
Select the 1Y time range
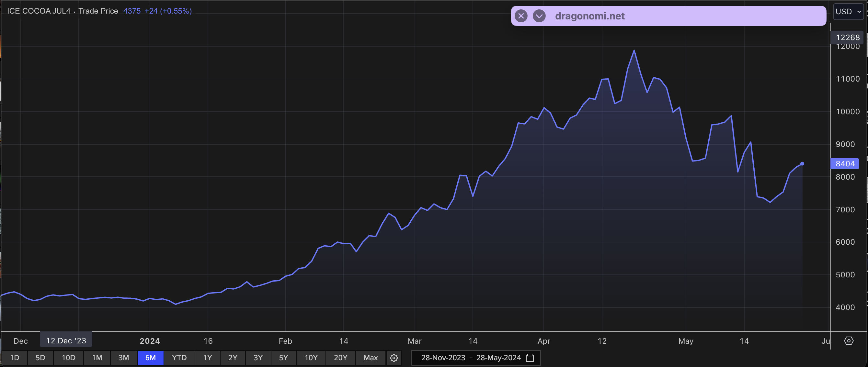208,358
